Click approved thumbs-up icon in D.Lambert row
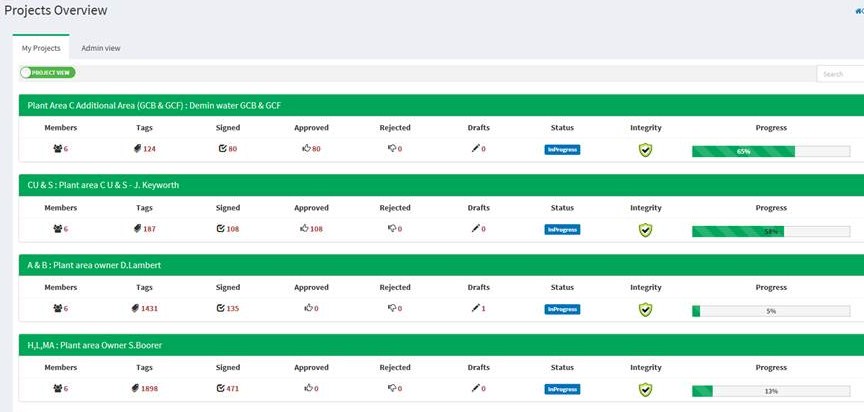This screenshot has width=864, height=412. tap(308, 308)
